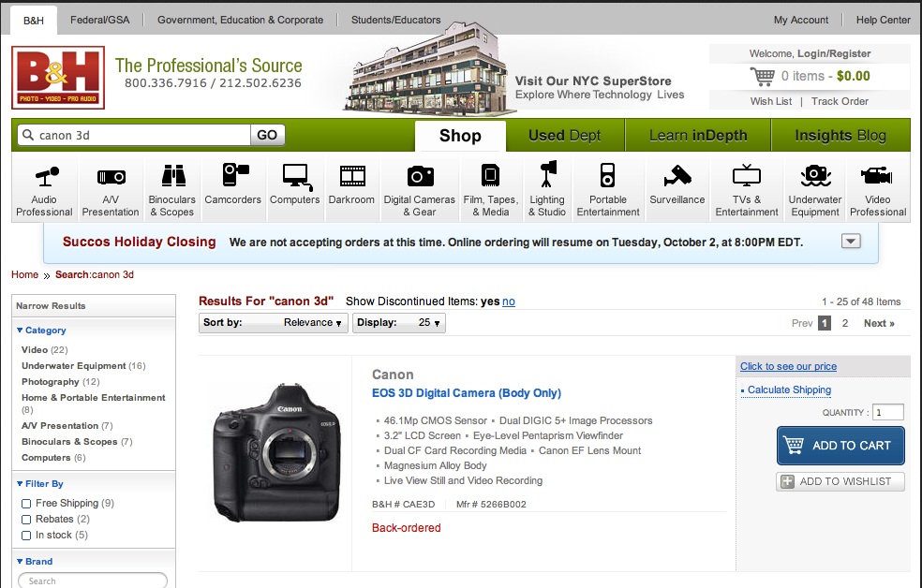Select Digital Cameras & Gear icon
This screenshot has width=922, height=588.
(x=421, y=176)
